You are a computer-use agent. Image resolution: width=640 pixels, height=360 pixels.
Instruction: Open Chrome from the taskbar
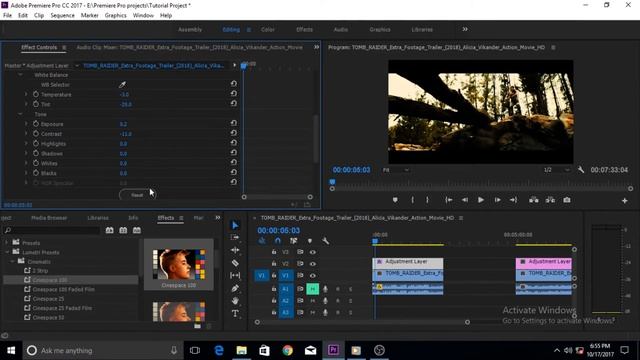pyautogui.click(x=287, y=350)
